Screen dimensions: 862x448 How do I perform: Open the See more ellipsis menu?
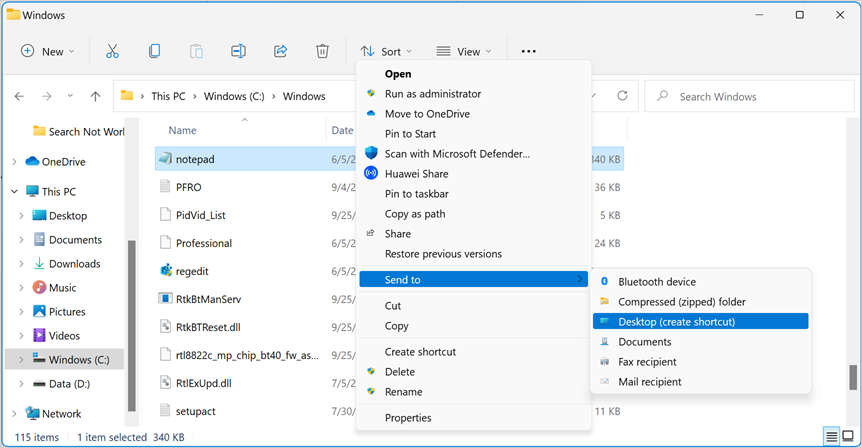(529, 51)
